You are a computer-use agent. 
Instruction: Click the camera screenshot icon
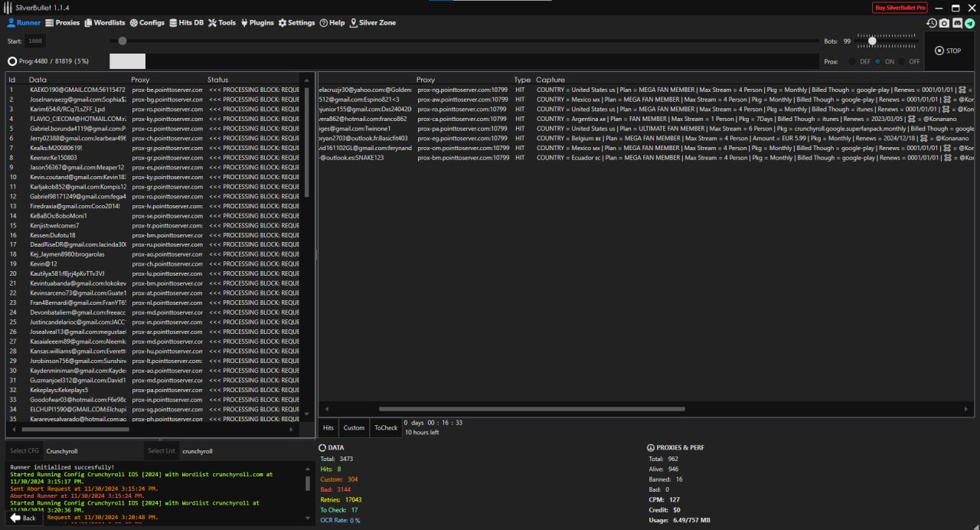click(x=944, y=23)
